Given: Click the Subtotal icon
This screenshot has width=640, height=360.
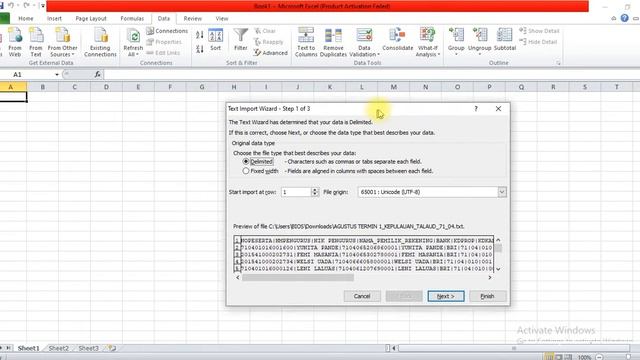Looking at the screenshot, I should (505, 40).
